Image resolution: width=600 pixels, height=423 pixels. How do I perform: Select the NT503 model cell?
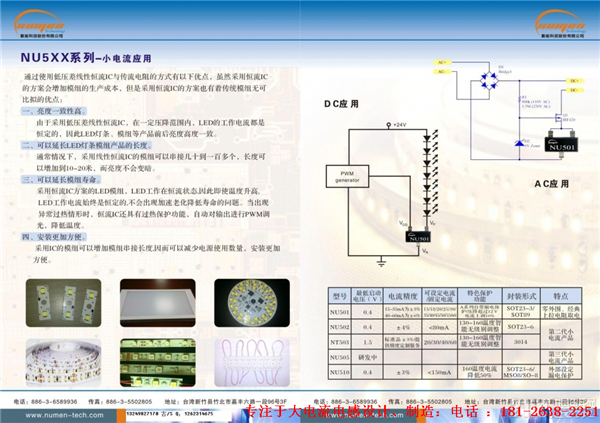pos(339,342)
